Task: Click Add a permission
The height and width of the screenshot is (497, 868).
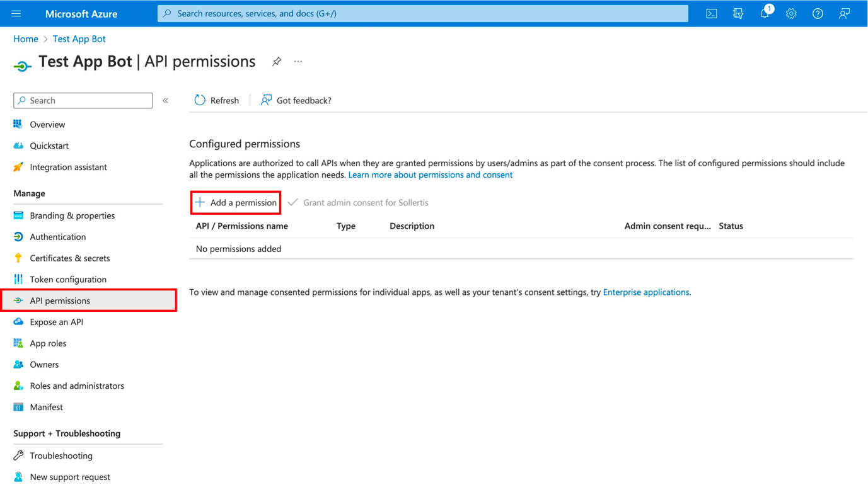Action: pos(236,203)
